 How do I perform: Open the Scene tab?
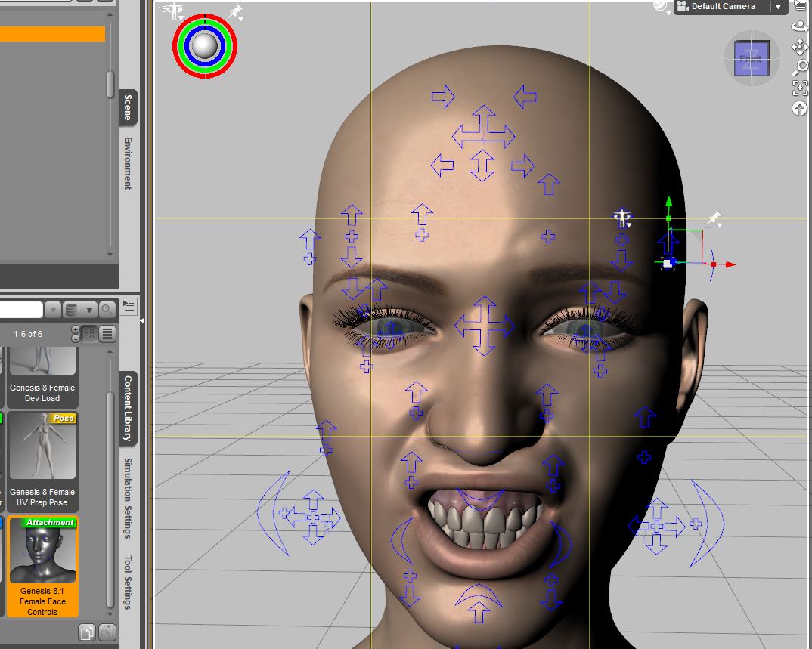tap(128, 107)
